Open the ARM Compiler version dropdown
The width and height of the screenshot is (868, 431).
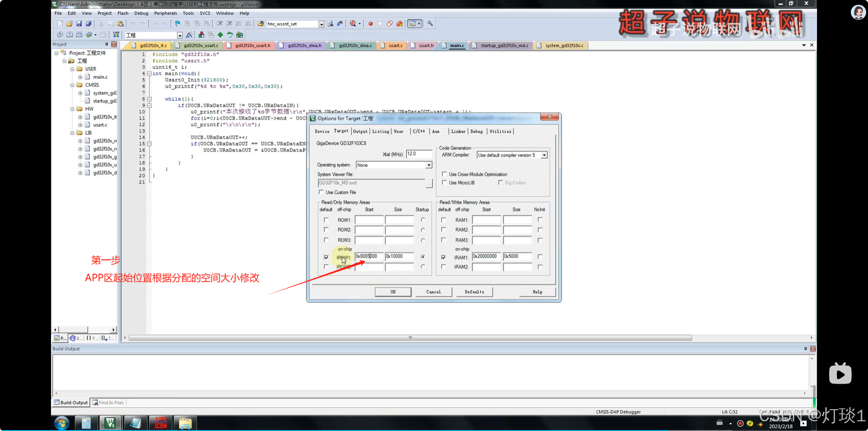pos(544,155)
